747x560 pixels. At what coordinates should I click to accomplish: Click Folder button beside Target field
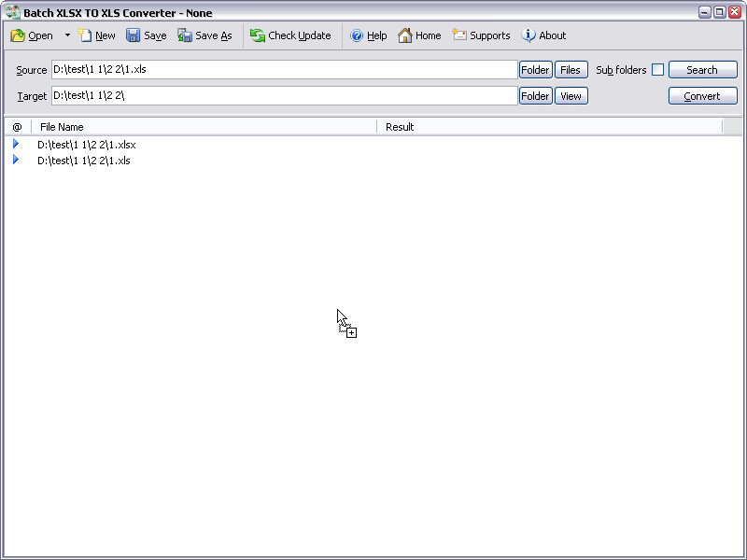point(535,96)
